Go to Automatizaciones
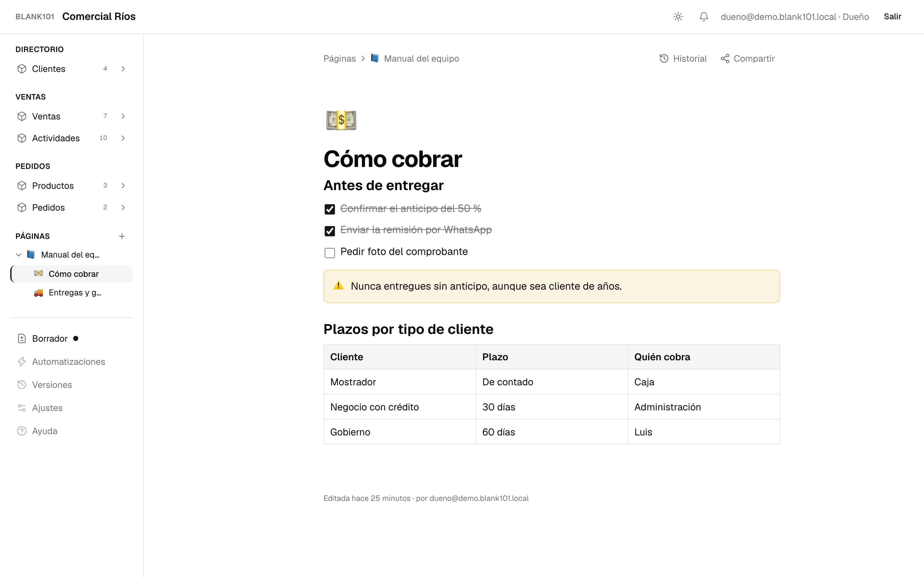This screenshot has width=924, height=578. click(68, 362)
